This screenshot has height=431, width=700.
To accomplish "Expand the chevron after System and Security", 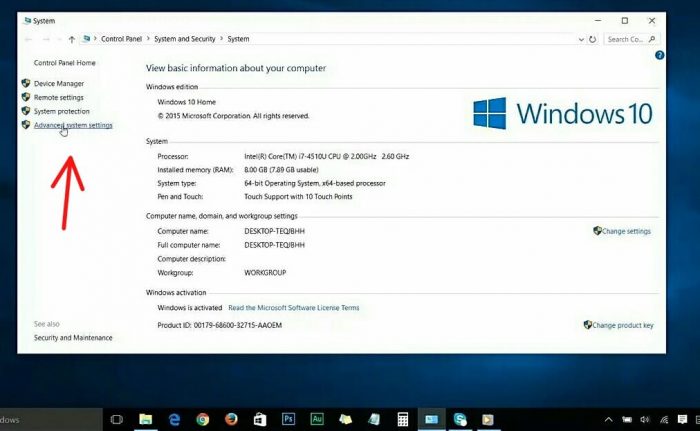I will (221, 39).
